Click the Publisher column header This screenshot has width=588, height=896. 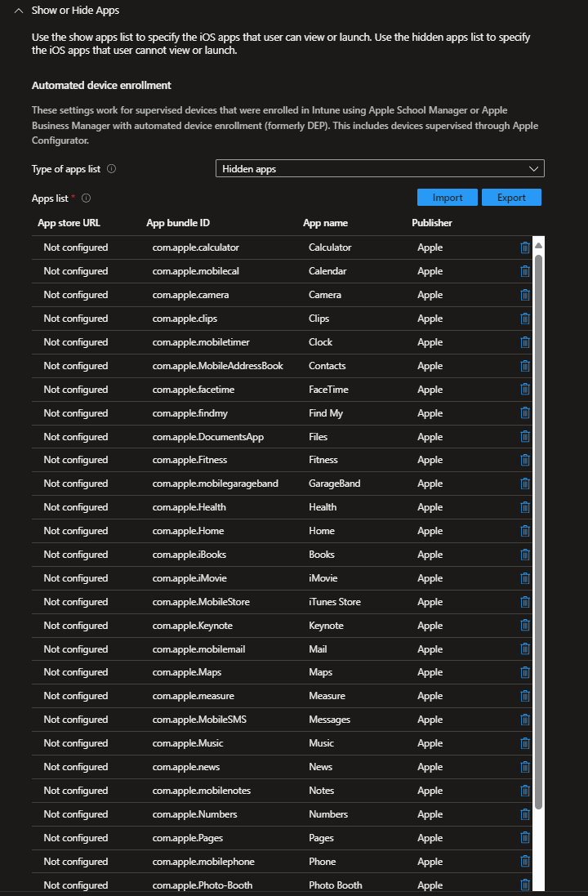point(431,223)
